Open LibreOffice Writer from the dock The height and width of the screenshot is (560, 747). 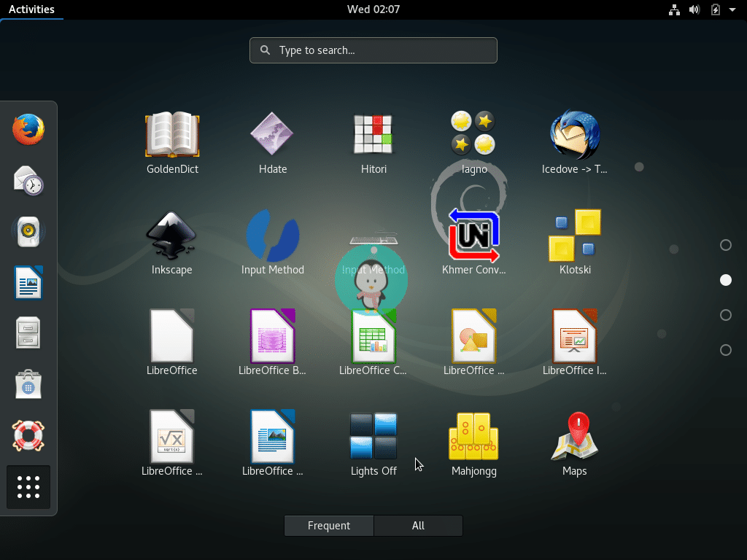[28, 282]
